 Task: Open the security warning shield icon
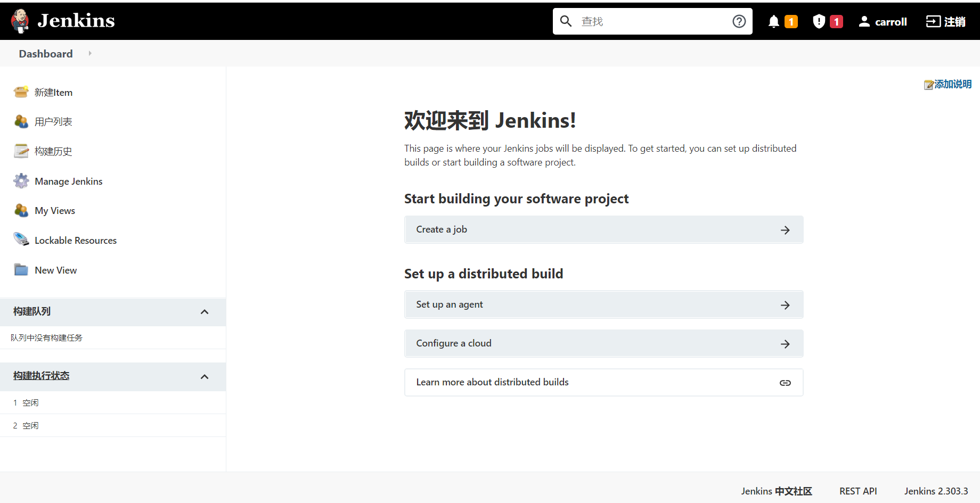coord(819,21)
